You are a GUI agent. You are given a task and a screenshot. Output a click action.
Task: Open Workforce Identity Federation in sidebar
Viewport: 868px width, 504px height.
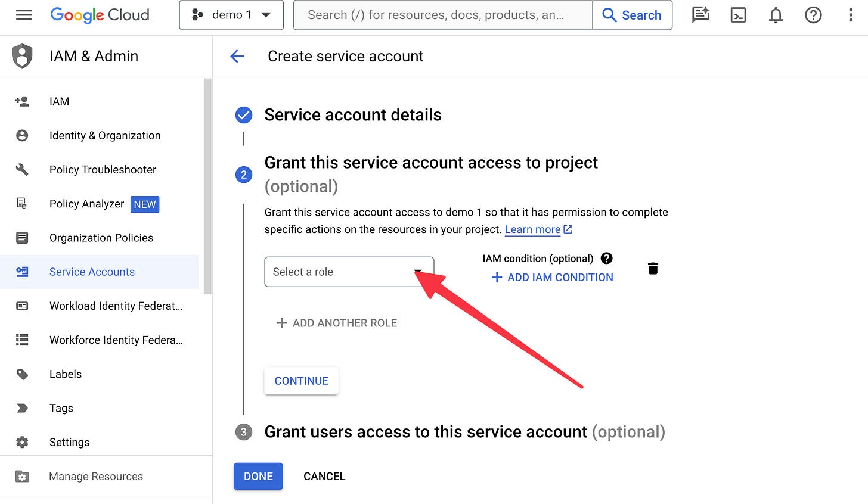pyautogui.click(x=100, y=340)
